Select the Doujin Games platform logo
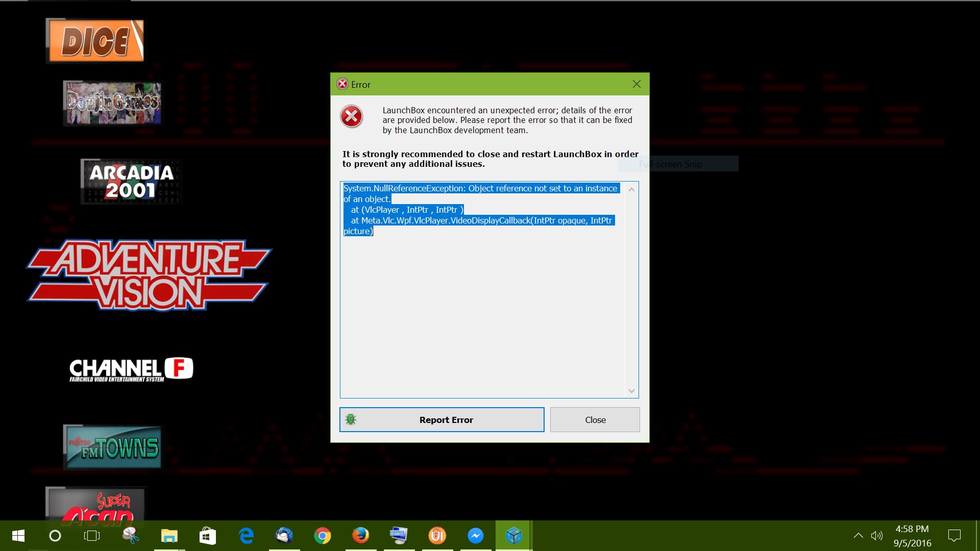Viewport: 980px width, 551px height. point(112,103)
